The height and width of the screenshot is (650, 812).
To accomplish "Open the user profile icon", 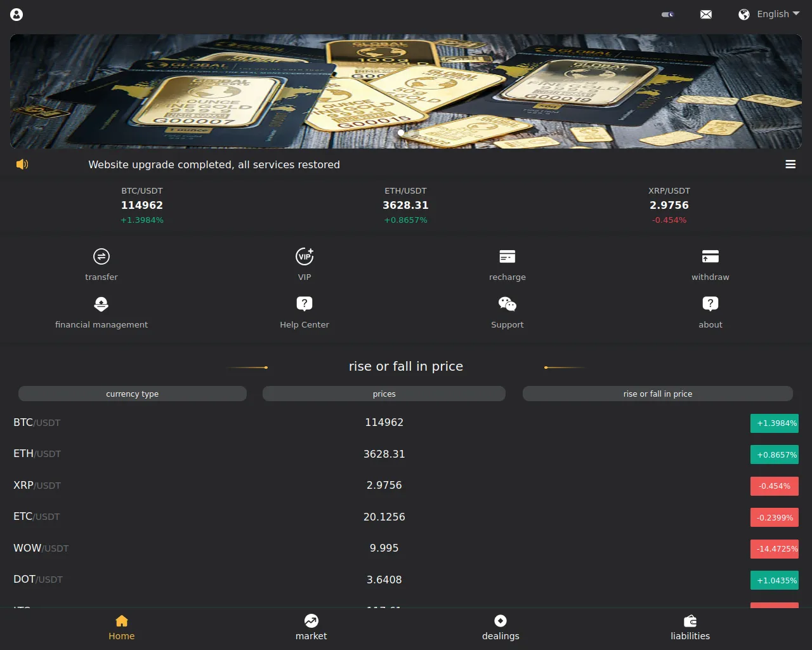I will (16, 14).
